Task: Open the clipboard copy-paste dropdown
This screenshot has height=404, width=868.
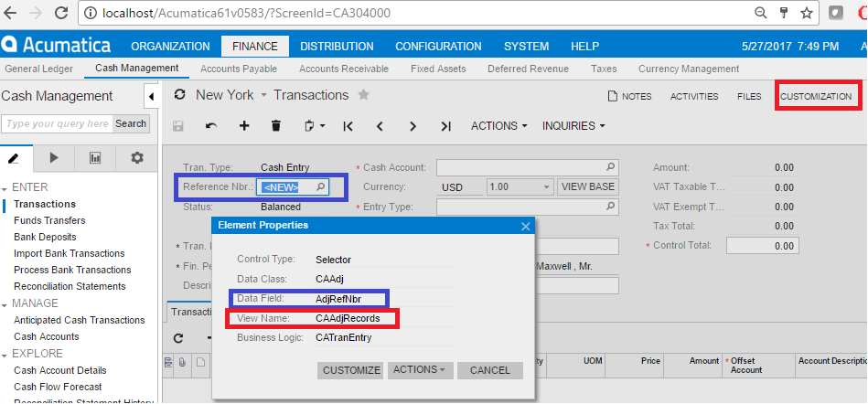Action: (x=315, y=126)
